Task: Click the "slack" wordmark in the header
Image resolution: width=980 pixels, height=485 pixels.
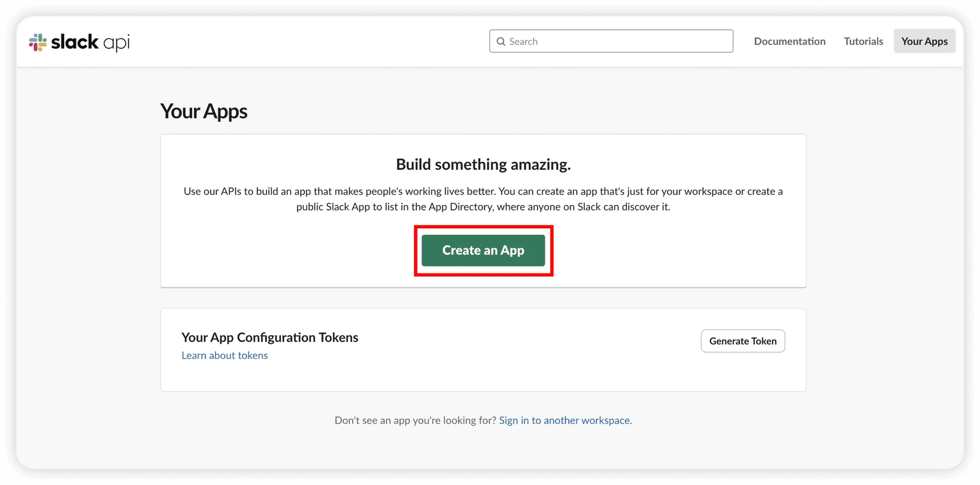Action: pyautogui.click(x=75, y=42)
